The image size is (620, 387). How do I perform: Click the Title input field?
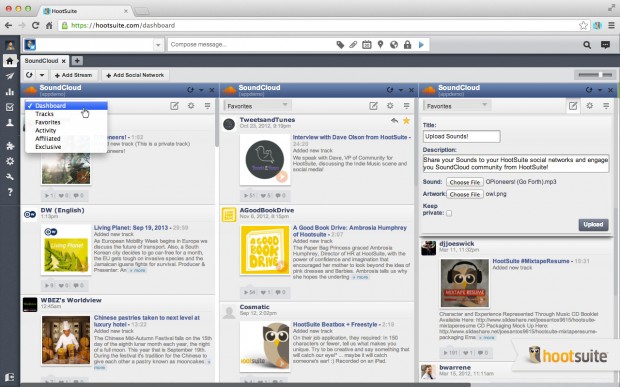(x=461, y=136)
